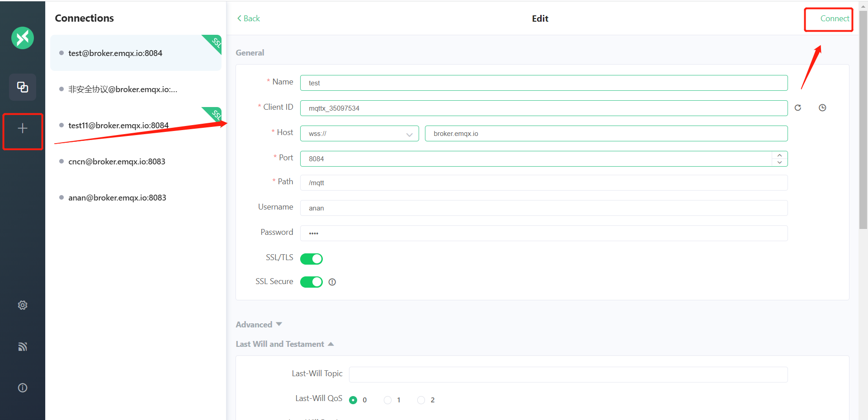Screen dimensions: 868x420
Task: Open the settings gear icon
Action: tap(23, 305)
